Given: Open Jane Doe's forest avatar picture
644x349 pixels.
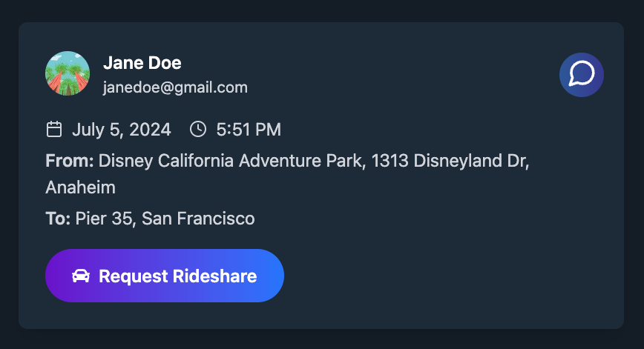Looking at the screenshot, I should pyautogui.click(x=68, y=73).
